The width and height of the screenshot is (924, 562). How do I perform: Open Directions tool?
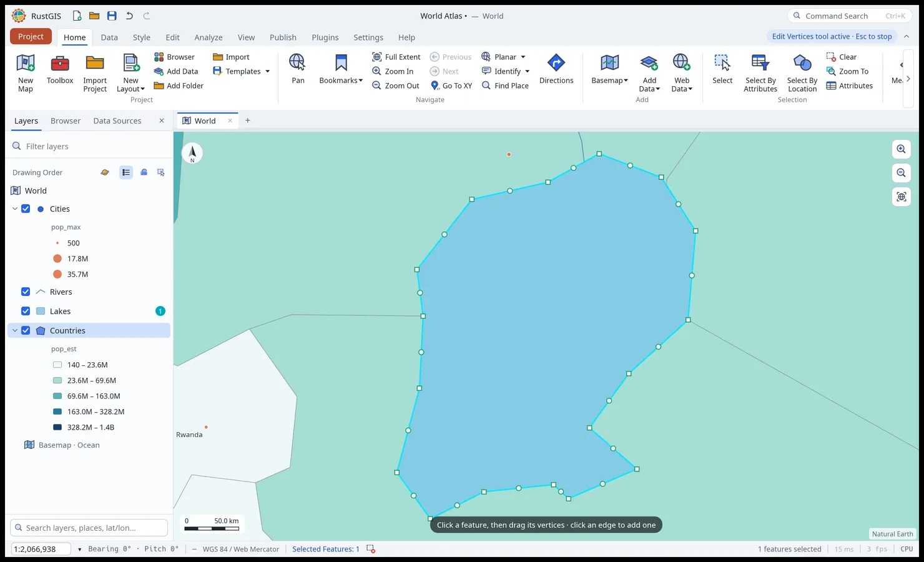tap(556, 69)
